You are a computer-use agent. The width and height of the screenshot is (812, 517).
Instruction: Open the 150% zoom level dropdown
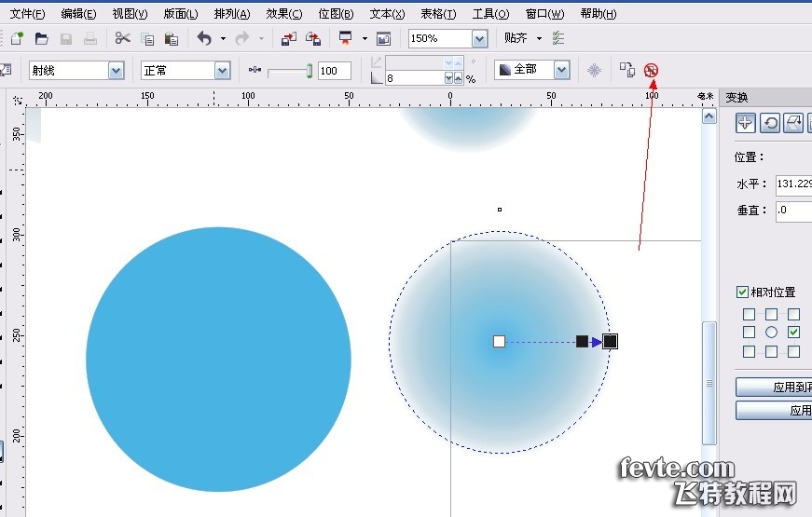[x=479, y=38]
